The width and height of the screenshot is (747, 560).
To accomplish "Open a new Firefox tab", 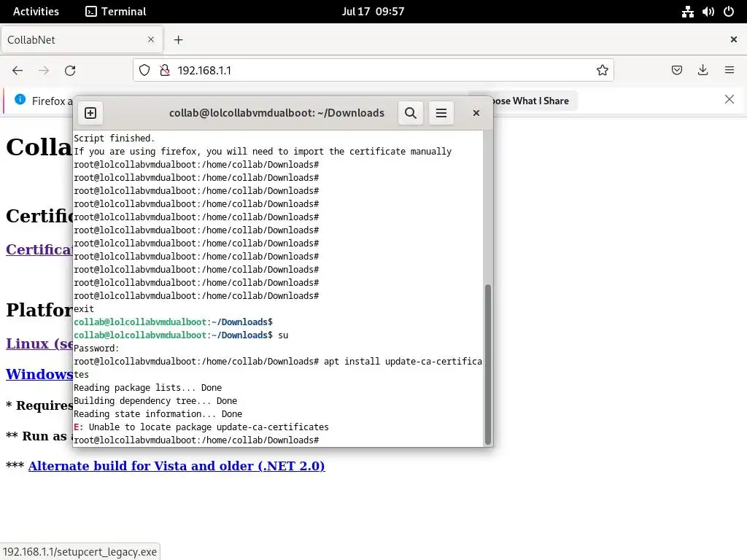I will [x=178, y=40].
